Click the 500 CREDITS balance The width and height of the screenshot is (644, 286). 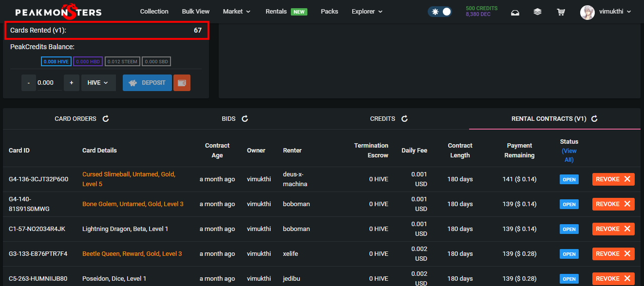[481, 9]
